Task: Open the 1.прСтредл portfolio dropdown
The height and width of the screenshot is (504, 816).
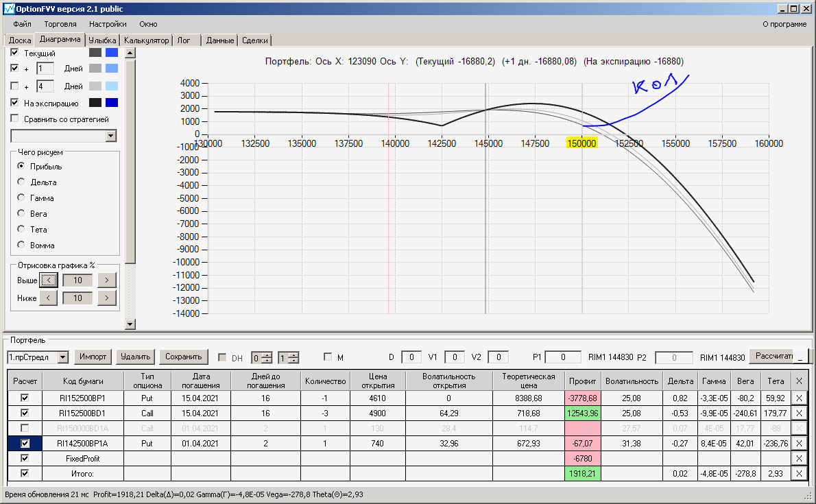Action: tap(63, 357)
